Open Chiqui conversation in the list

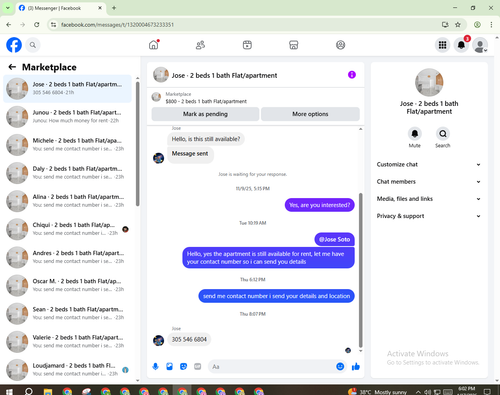[x=67, y=229]
